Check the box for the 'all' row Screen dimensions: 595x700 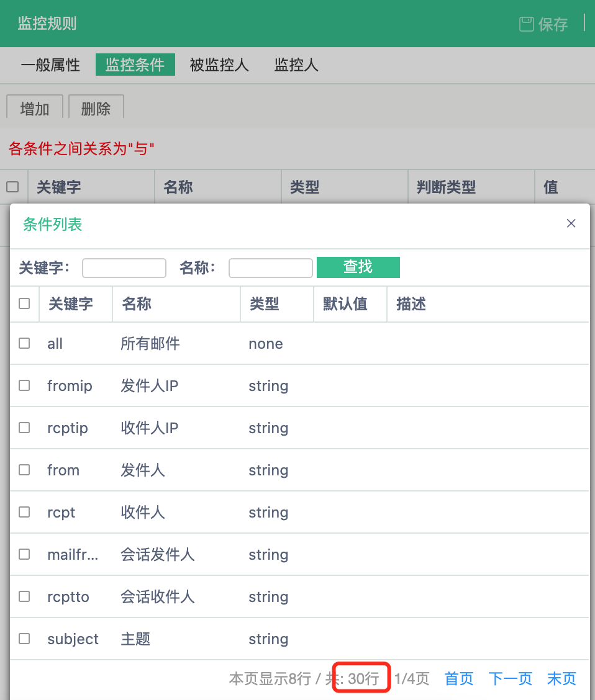(24, 343)
